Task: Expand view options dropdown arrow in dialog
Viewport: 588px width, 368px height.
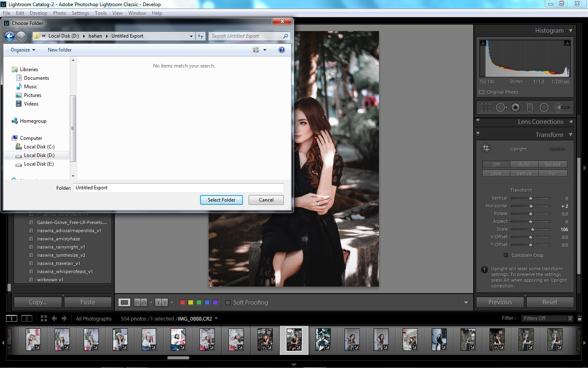Action: [265, 50]
